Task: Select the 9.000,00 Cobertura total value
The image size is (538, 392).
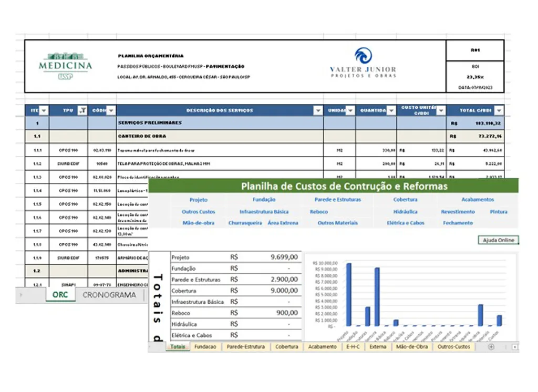Action: (x=284, y=291)
